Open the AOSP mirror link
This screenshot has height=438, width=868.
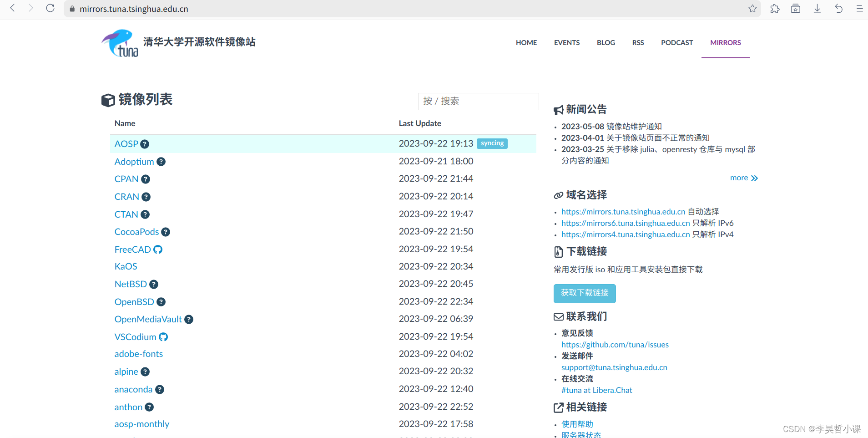tap(126, 144)
